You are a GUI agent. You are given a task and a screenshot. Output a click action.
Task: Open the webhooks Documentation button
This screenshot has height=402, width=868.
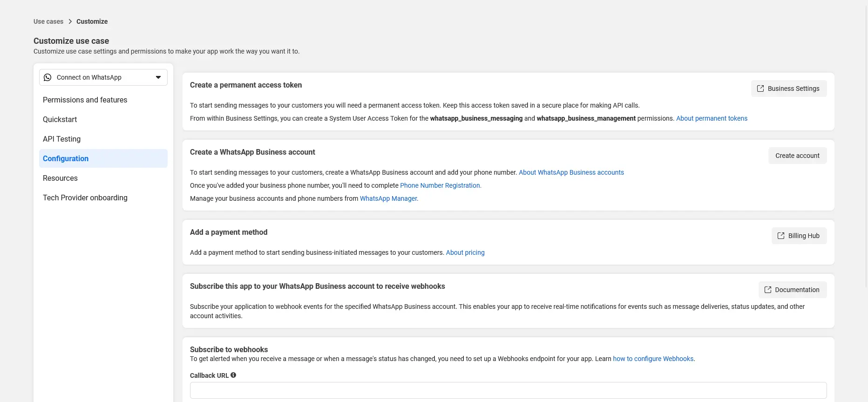coord(793,290)
